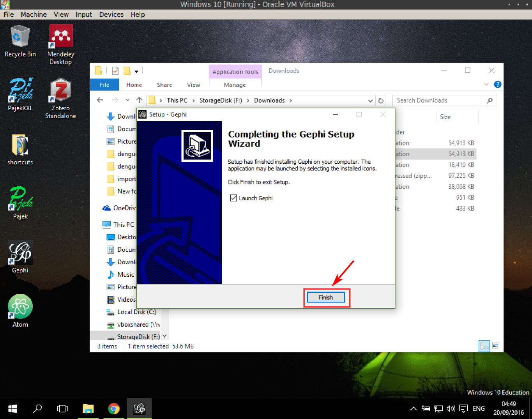
Task: Open File Explorer from the taskbar
Action: [88, 408]
